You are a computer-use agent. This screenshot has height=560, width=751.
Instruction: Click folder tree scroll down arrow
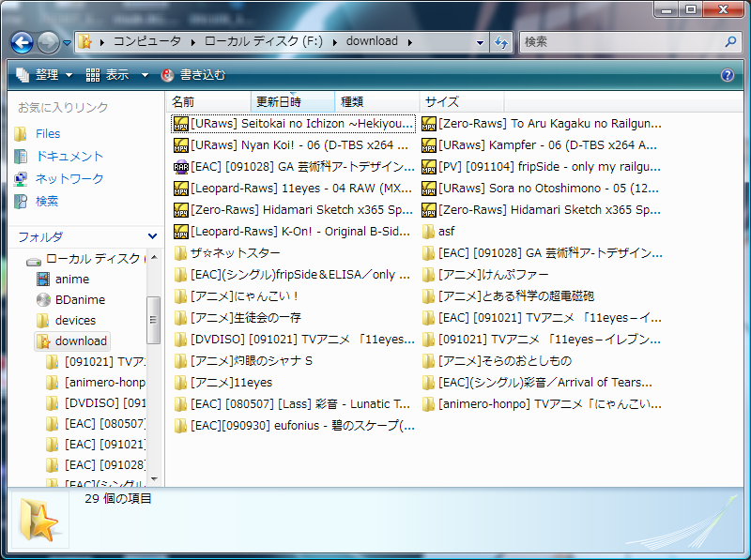154,479
